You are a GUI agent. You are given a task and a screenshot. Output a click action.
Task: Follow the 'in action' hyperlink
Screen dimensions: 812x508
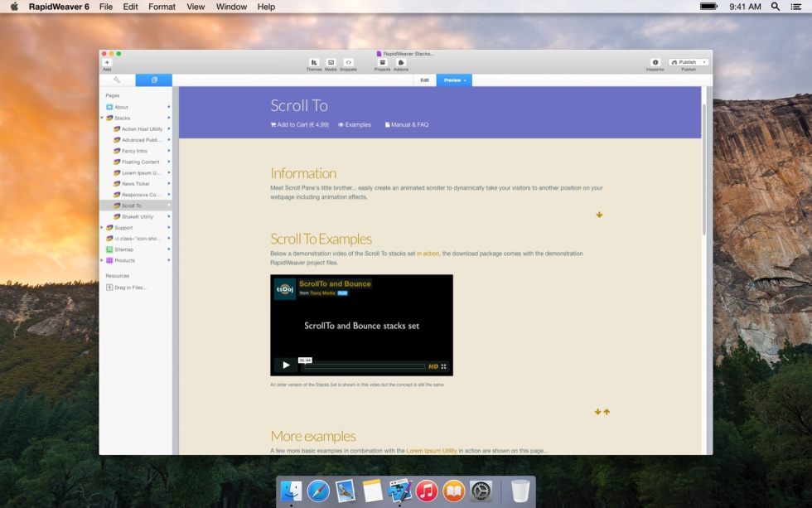[x=428, y=254]
